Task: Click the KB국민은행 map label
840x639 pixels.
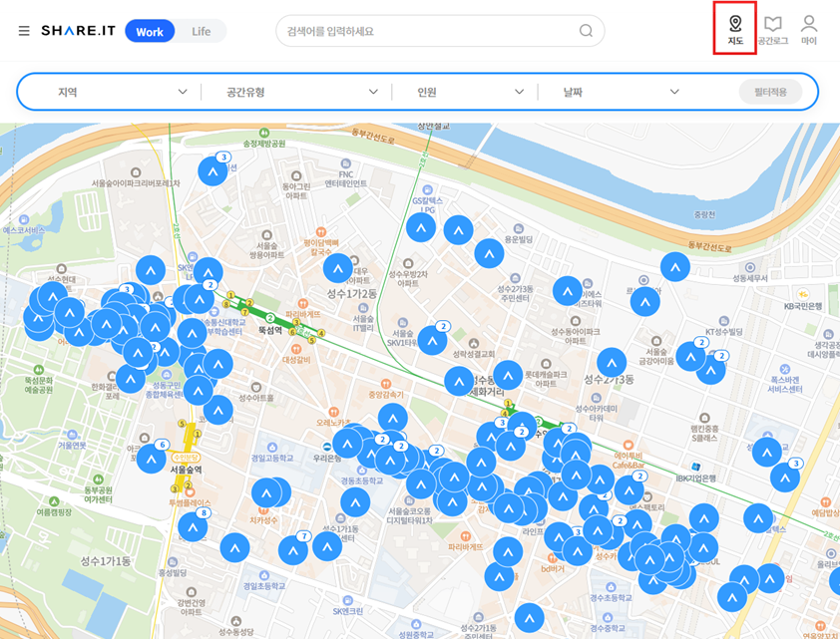Action: [803, 306]
